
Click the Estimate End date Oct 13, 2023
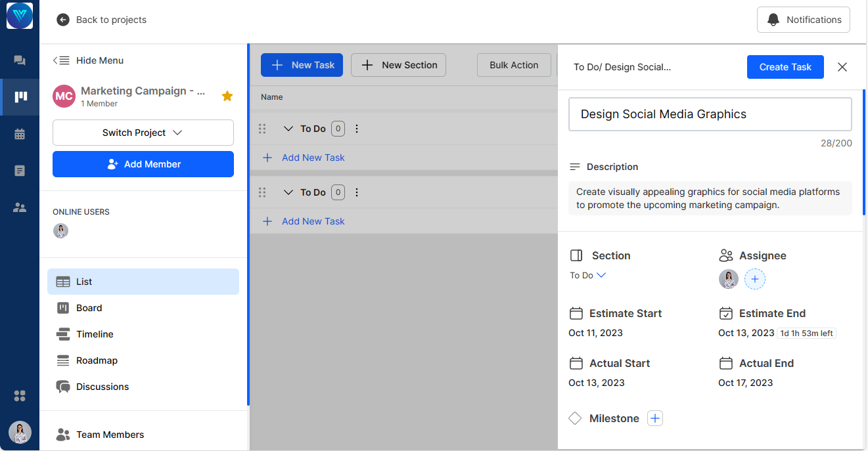[x=746, y=333]
